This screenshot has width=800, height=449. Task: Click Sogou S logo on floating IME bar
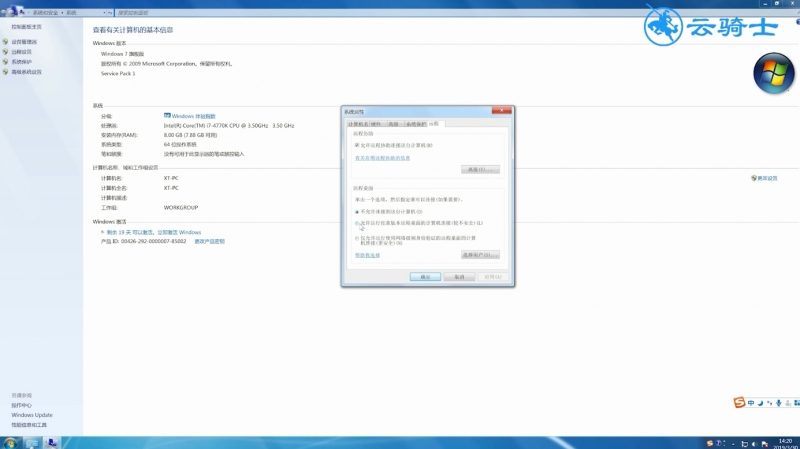pyautogui.click(x=739, y=403)
